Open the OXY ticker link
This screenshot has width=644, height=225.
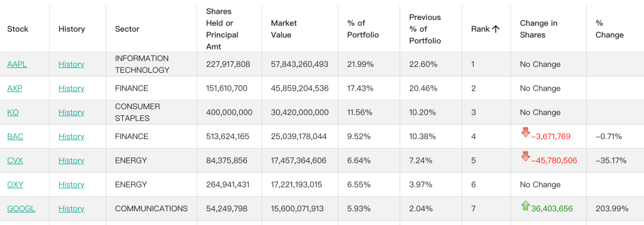pyautogui.click(x=15, y=184)
